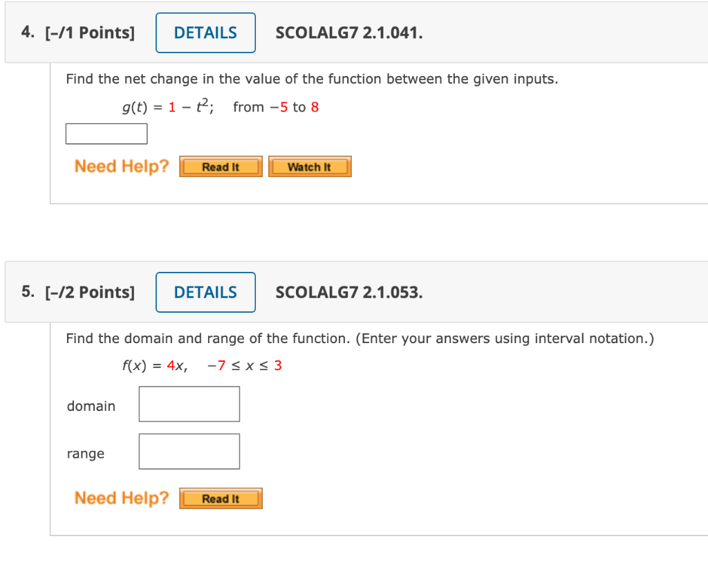Select the SCOLALG7 2.1.041 exercise title
The image size is (708, 588).
349,33
